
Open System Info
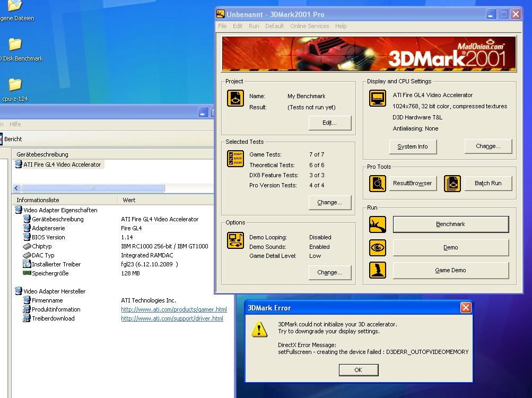coord(413,146)
